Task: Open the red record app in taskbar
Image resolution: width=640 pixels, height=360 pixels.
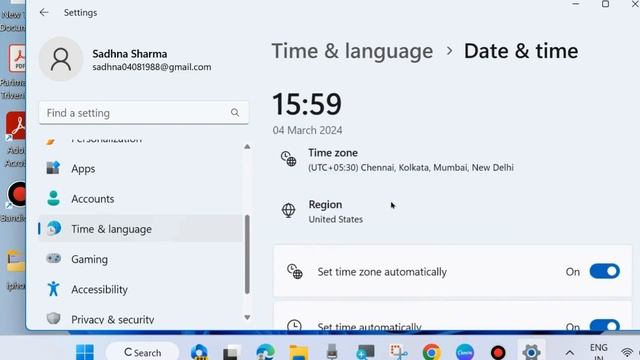Action: click(498, 352)
